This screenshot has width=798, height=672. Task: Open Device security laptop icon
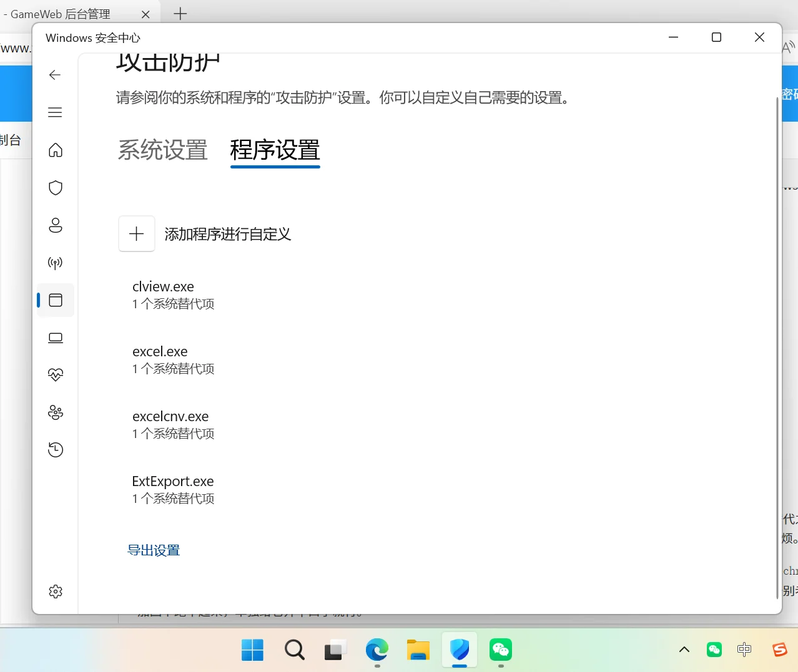[x=56, y=338]
